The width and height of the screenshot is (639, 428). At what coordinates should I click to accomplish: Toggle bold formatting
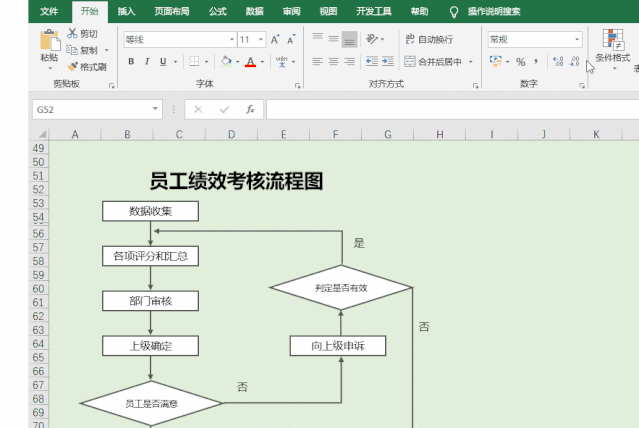pyautogui.click(x=131, y=62)
